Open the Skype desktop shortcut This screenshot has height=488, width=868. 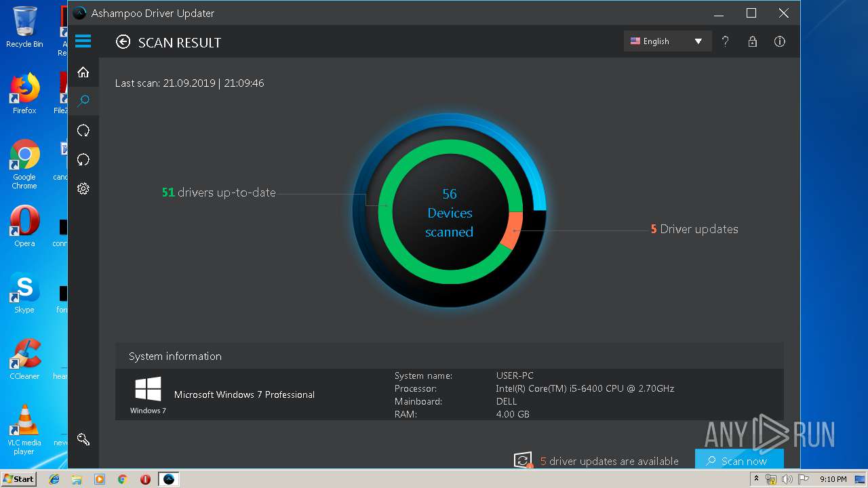[x=24, y=293]
